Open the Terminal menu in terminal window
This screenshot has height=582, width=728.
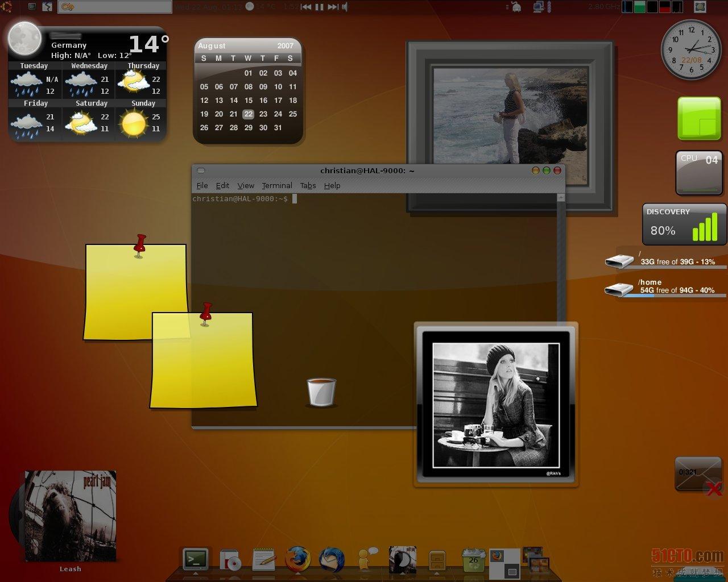tap(277, 185)
